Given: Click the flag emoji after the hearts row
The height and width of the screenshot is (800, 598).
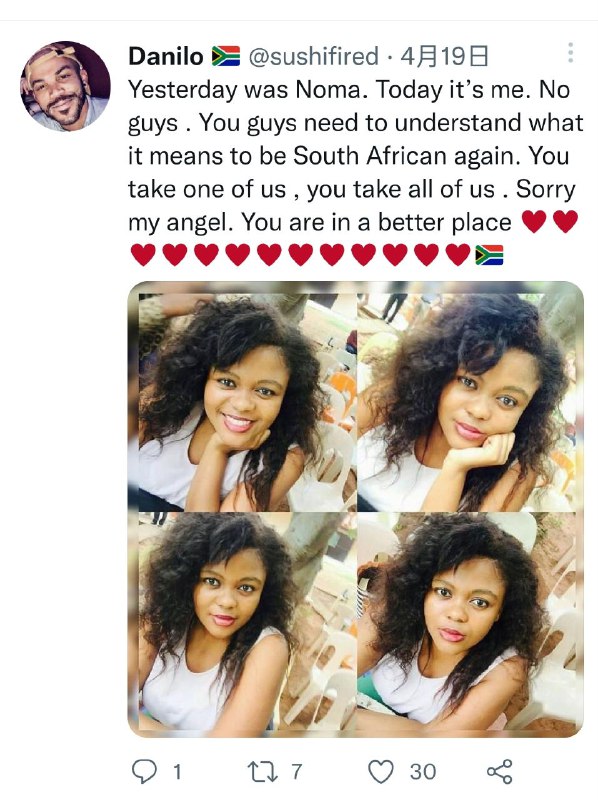Looking at the screenshot, I should 489,255.
